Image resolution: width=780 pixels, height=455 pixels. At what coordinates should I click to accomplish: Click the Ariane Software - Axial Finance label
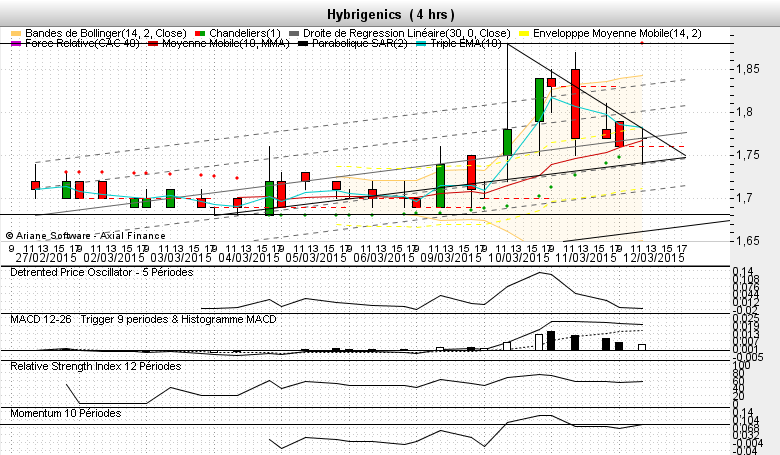pos(90,232)
